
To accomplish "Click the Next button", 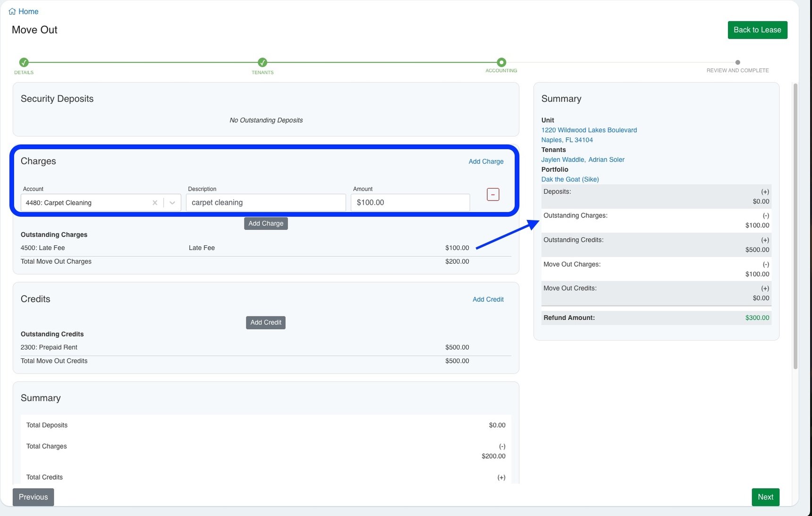I will pos(765,497).
